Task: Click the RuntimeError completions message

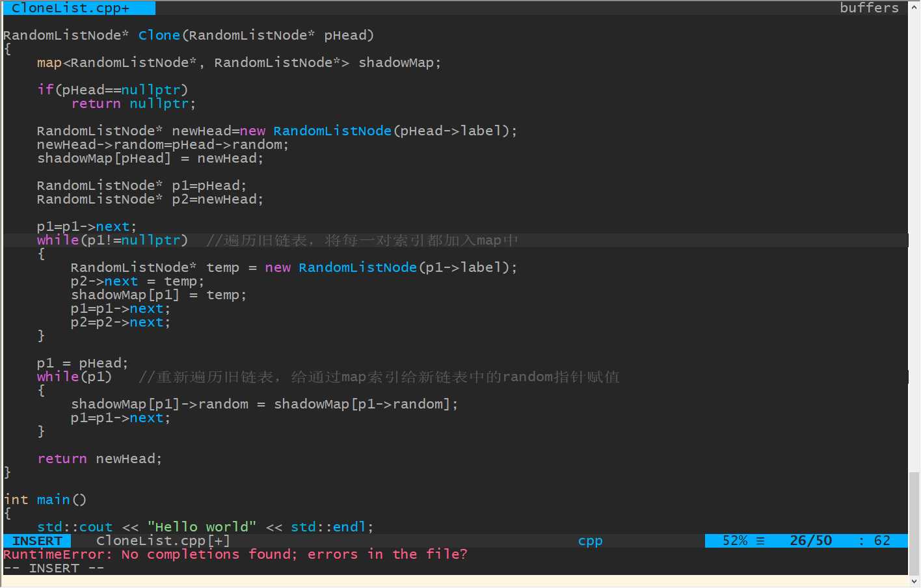Action: [x=235, y=554]
